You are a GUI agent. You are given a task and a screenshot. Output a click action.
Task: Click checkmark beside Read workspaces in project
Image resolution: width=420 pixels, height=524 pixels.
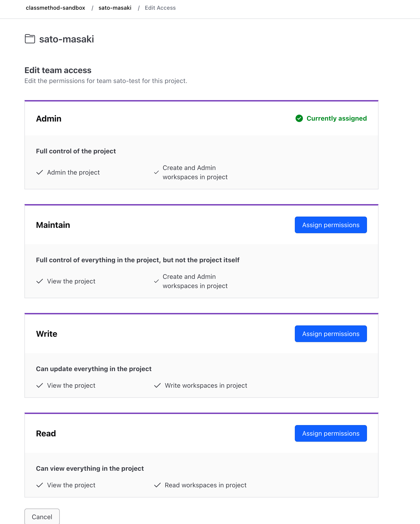click(157, 485)
